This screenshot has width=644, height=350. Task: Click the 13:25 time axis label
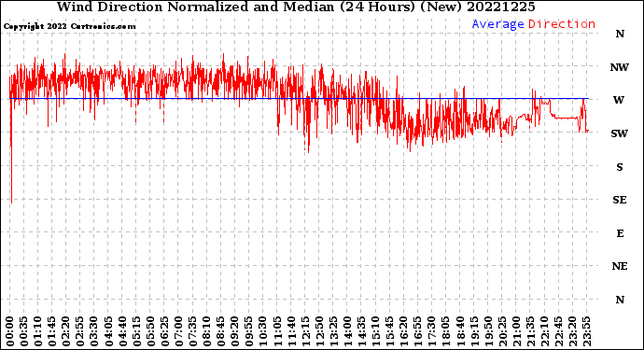tap(332, 332)
